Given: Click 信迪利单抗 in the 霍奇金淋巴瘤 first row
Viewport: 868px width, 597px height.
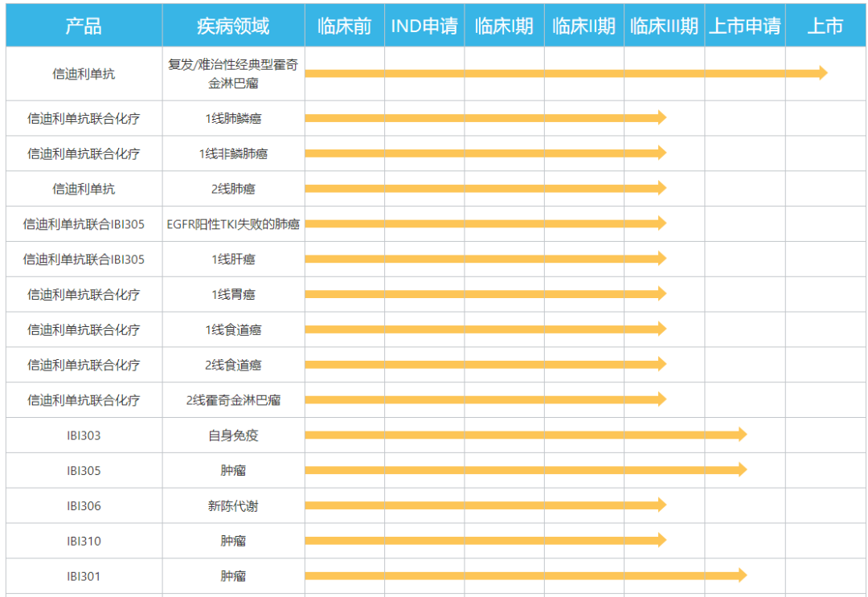Looking at the screenshot, I should tap(84, 74).
